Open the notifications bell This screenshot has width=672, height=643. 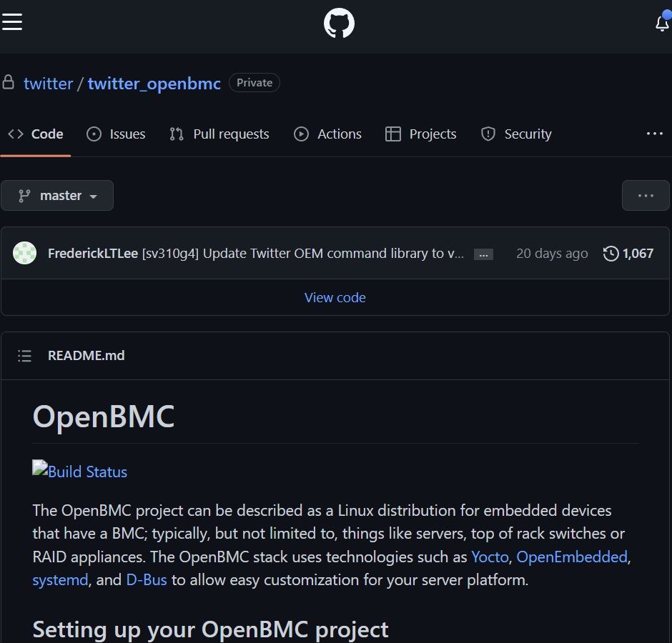(663, 23)
